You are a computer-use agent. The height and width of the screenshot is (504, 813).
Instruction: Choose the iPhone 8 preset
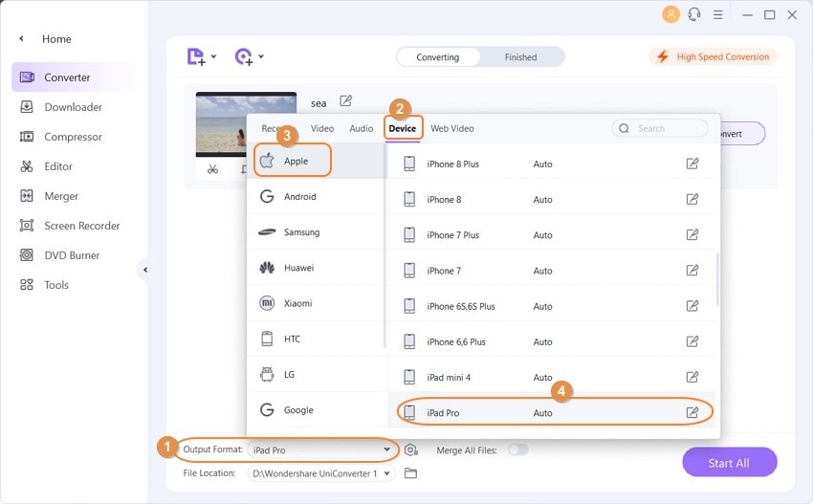[552, 199]
